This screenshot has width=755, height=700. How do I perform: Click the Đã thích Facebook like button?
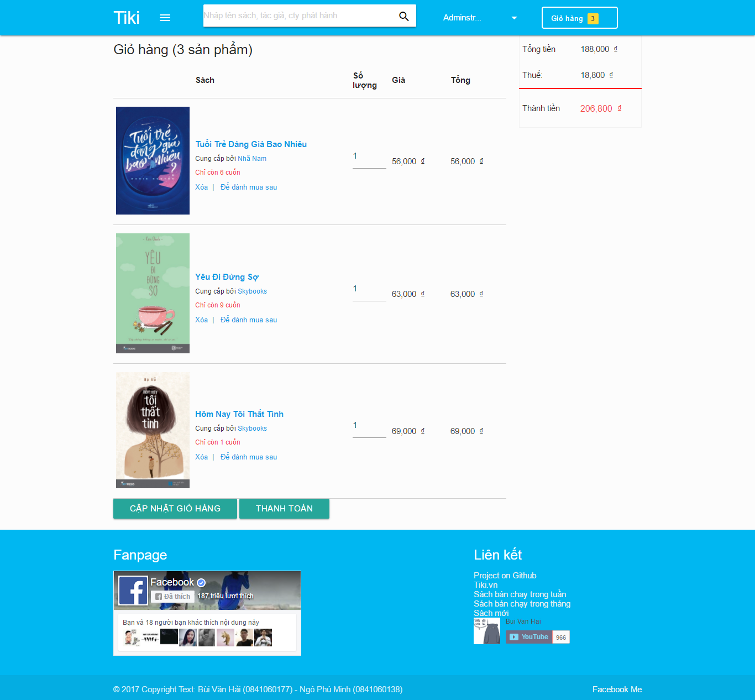click(x=172, y=596)
